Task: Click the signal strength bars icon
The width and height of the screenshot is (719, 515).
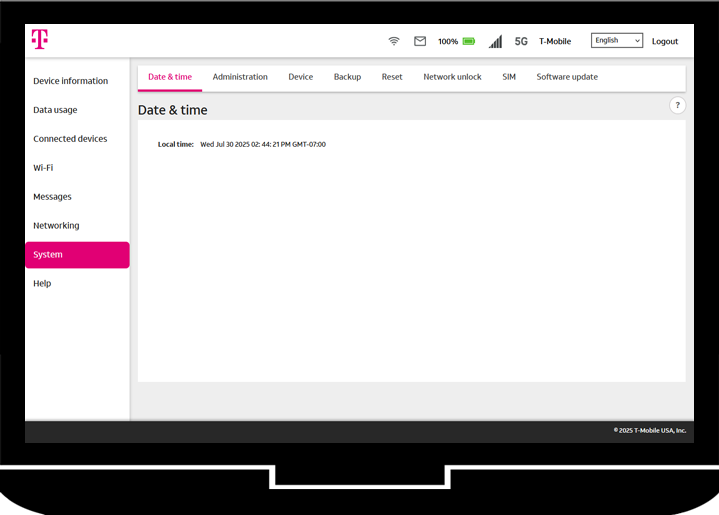Action: click(495, 41)
